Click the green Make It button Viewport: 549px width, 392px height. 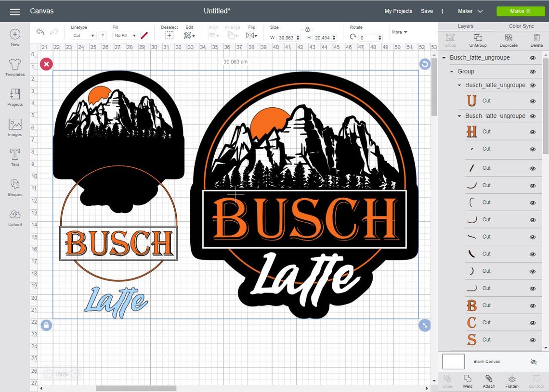coord(521,11)
